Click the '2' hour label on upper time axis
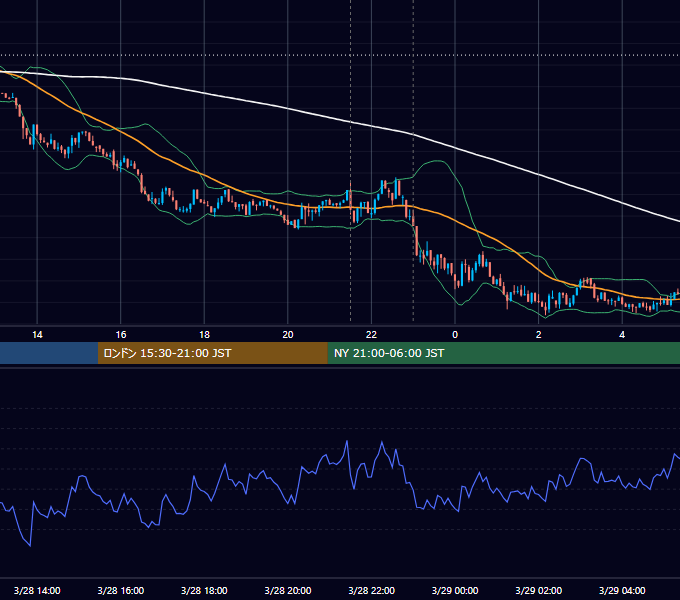The height and width of the screenshot is (600, 680). point(539,335)
